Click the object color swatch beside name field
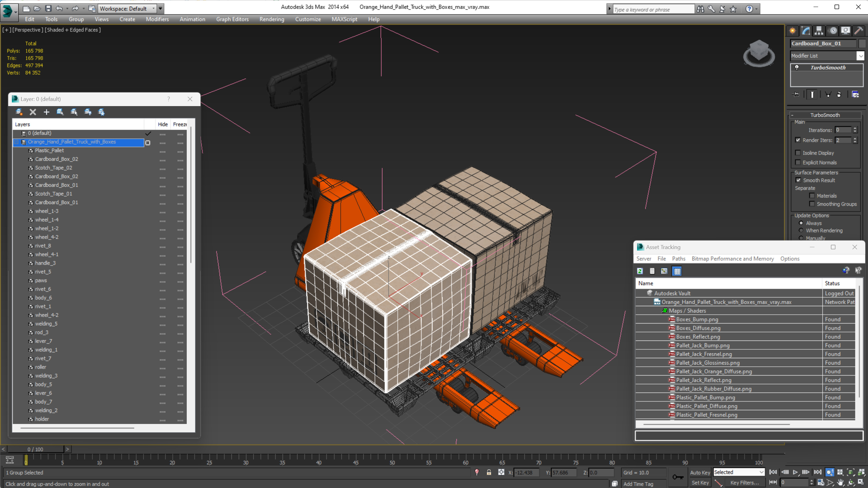This screenshot has height=488, width=868. 862,43
